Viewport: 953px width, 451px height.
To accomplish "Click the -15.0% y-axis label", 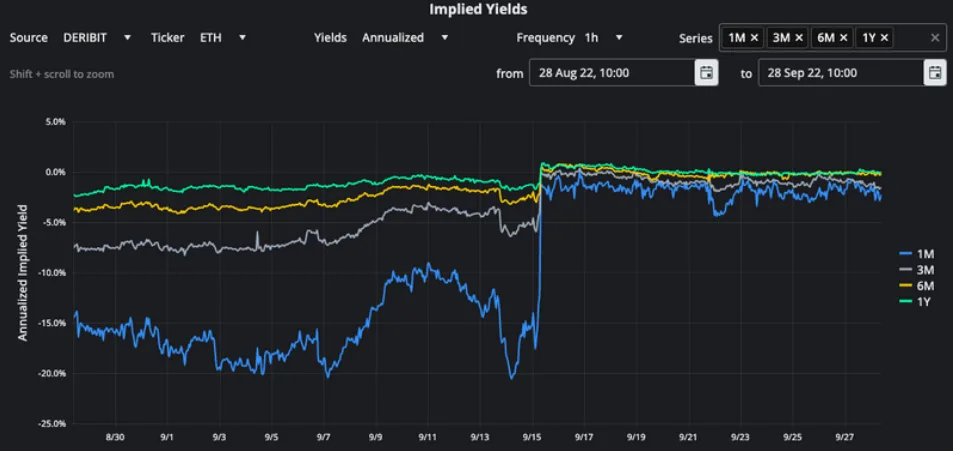I will (52, 323).
